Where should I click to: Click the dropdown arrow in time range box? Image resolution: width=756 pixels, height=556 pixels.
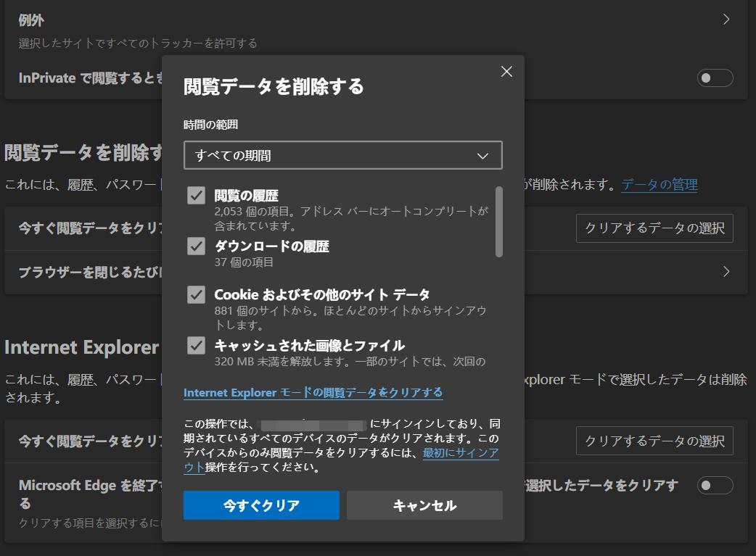click(x=482, y=156)
